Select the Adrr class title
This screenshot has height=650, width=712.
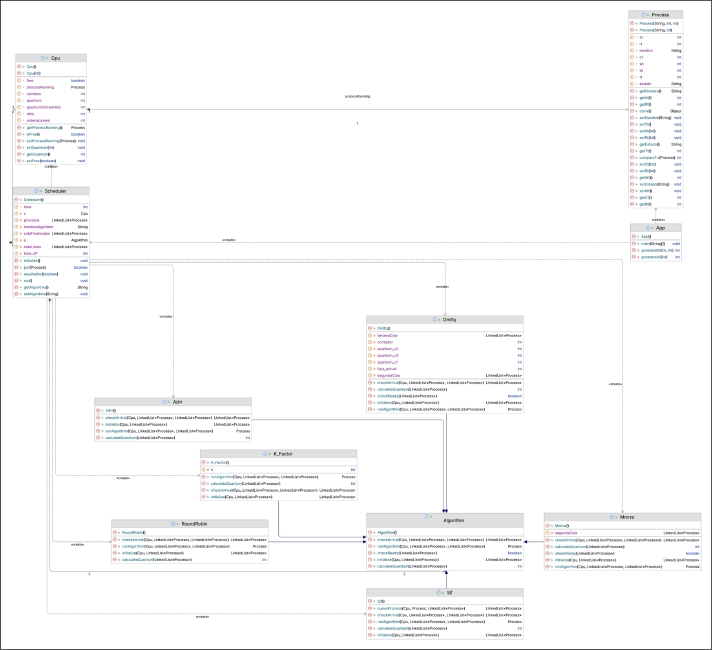[x=177, y=402]
